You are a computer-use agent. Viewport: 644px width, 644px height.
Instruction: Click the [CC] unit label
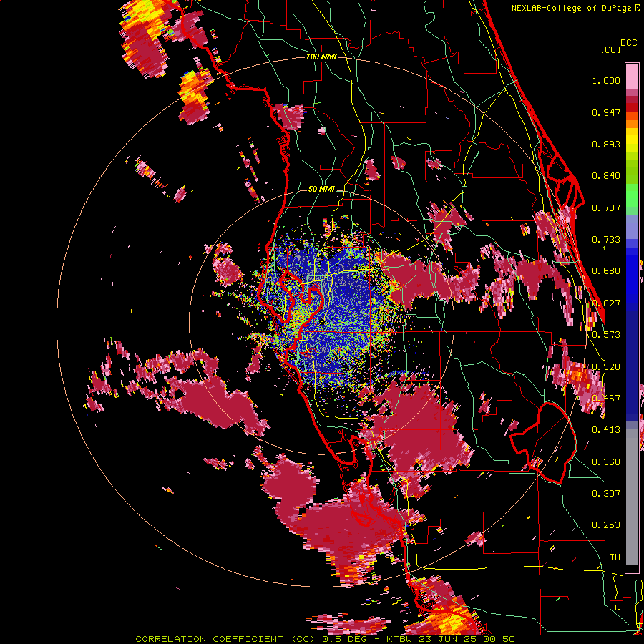pos(610,49)
